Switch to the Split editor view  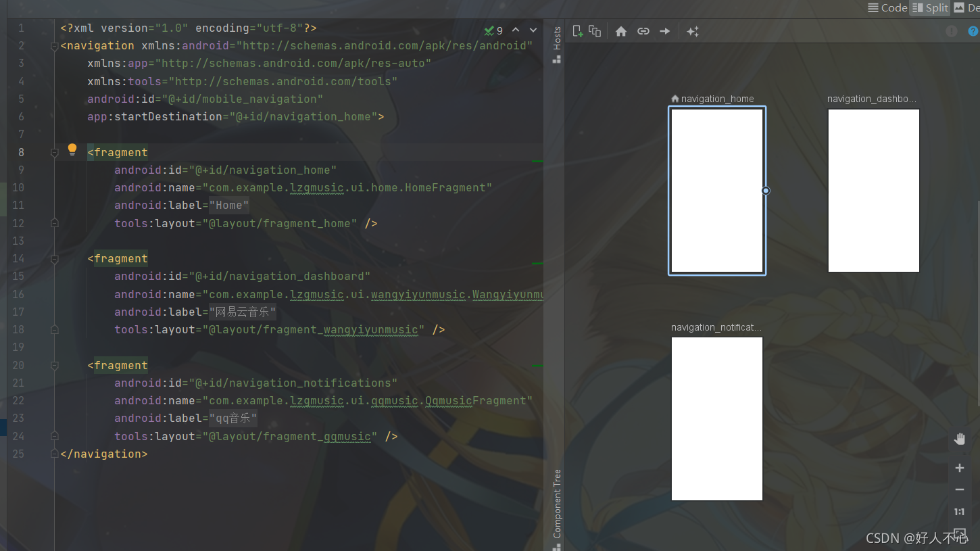[930, 8]
